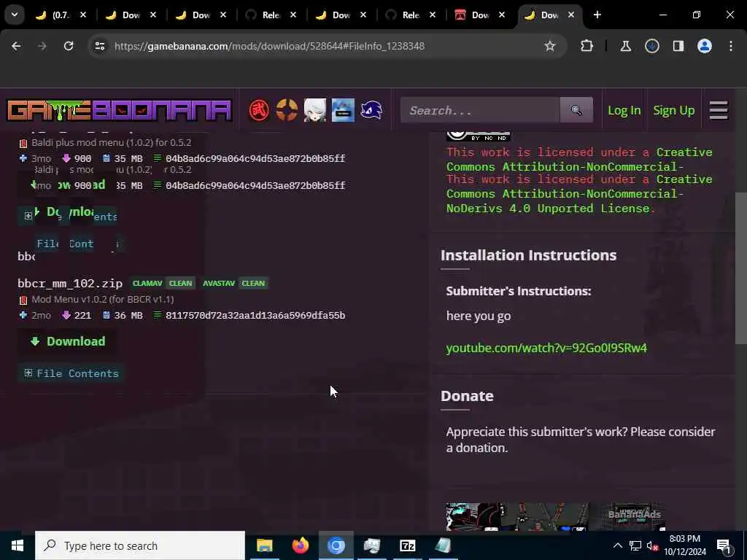Click the BananaAds thumbnail
The image size is (747, 560).
pyautogui.click(x=555, y=516)
